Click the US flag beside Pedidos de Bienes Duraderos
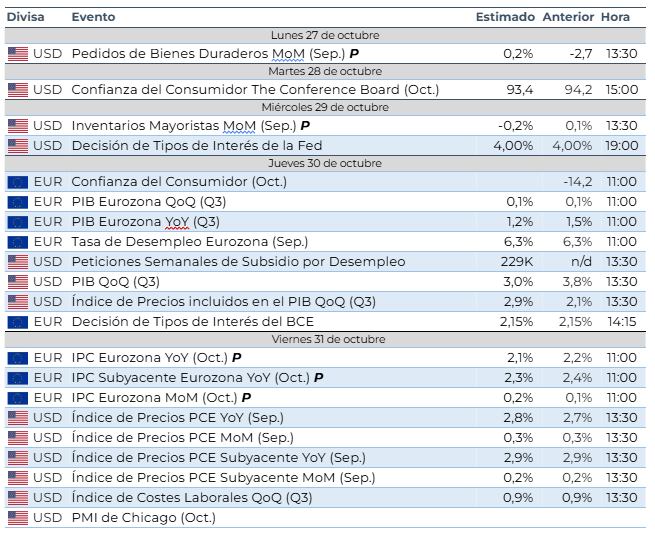This screenshot has width=655, height=536. pyautogui.click(x=17, y=54)
